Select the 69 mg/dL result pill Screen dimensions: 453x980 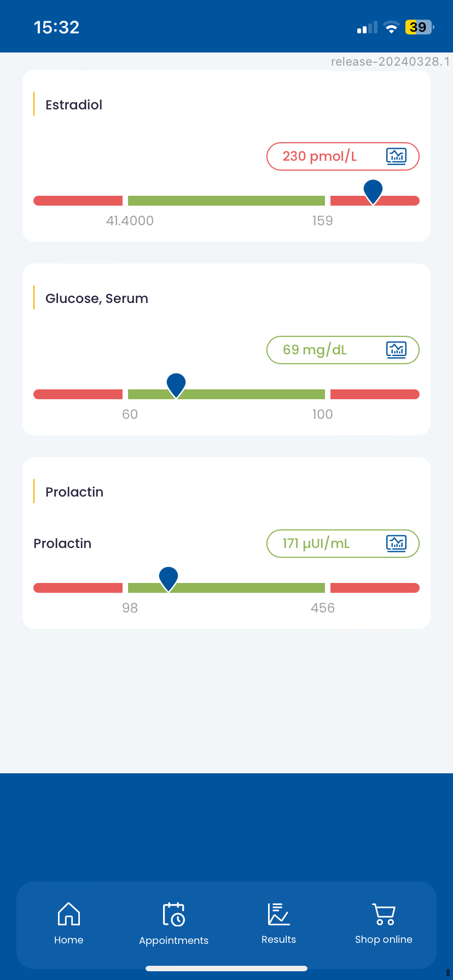[343, 350]
